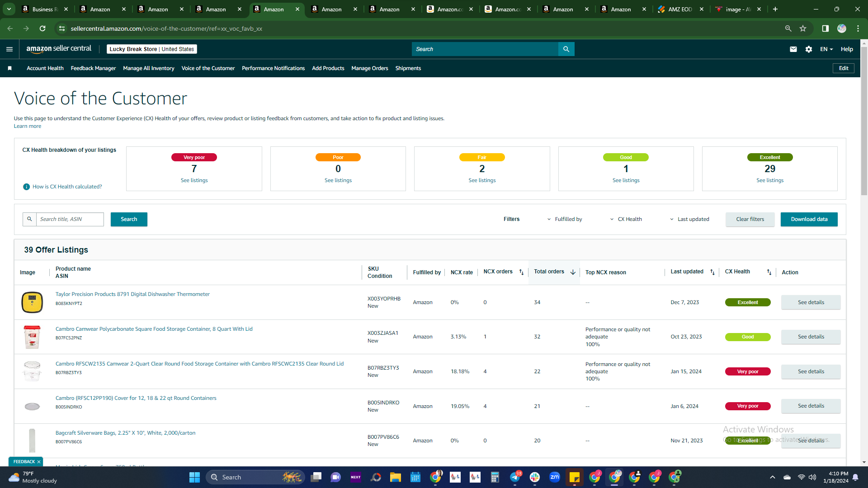
Task: Open Bagcraft Silverware Bags product link
Action: (x=125, y=433)
